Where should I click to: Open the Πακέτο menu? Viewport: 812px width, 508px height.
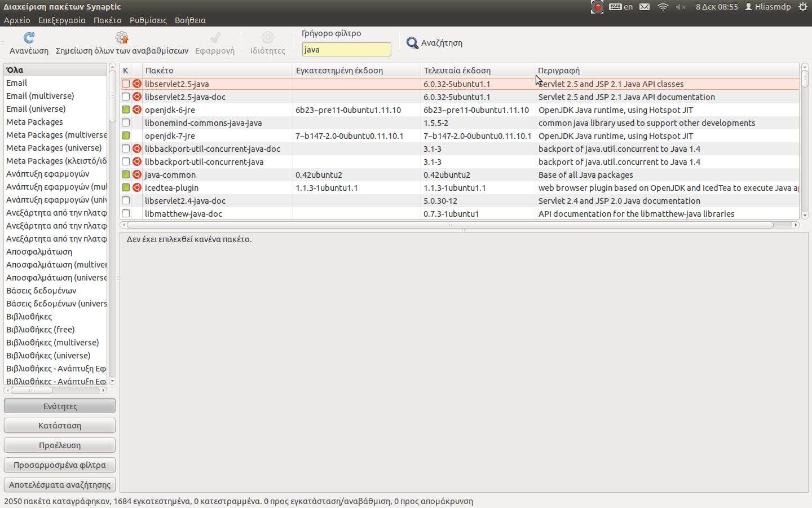tap(107, 20)
